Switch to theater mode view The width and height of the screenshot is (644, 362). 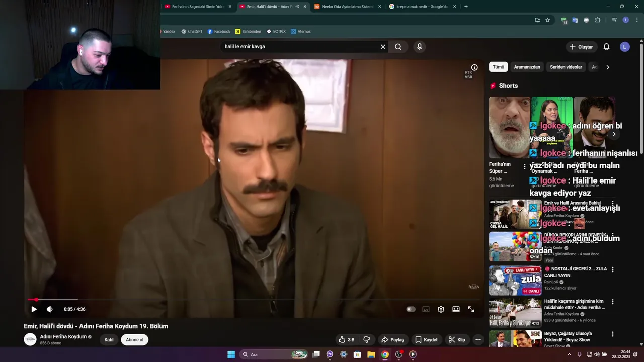tap(456, 309)
